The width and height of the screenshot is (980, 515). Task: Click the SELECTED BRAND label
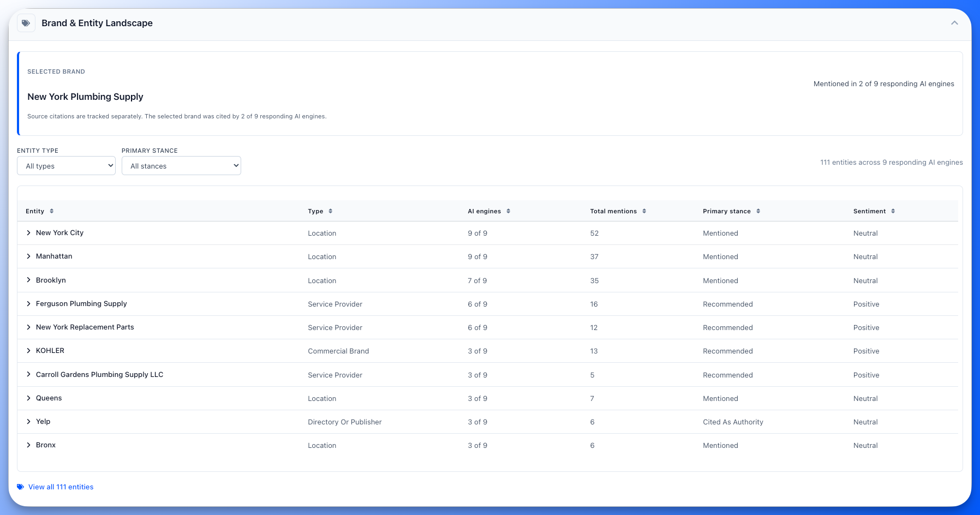coord(56,71)
